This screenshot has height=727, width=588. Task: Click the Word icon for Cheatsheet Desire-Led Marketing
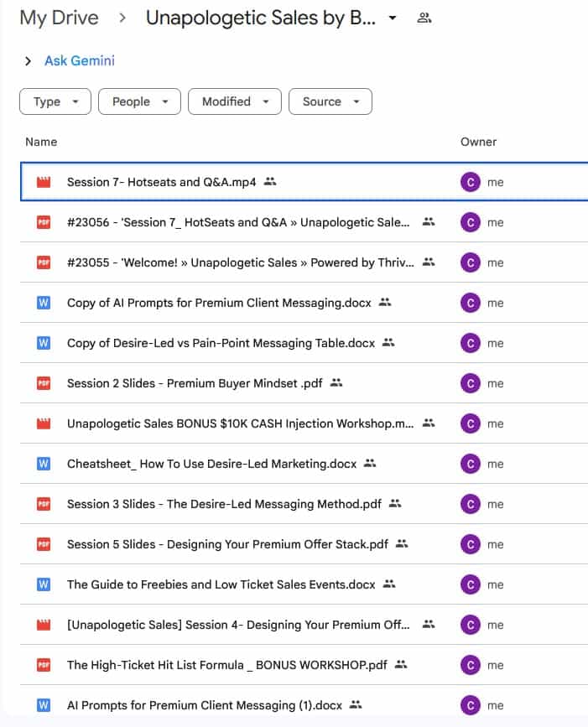[44, 464]
